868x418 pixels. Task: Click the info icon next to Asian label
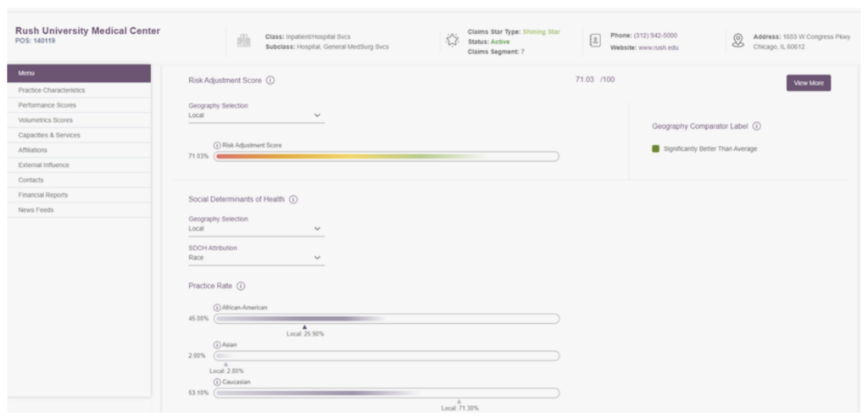[217, 345]
